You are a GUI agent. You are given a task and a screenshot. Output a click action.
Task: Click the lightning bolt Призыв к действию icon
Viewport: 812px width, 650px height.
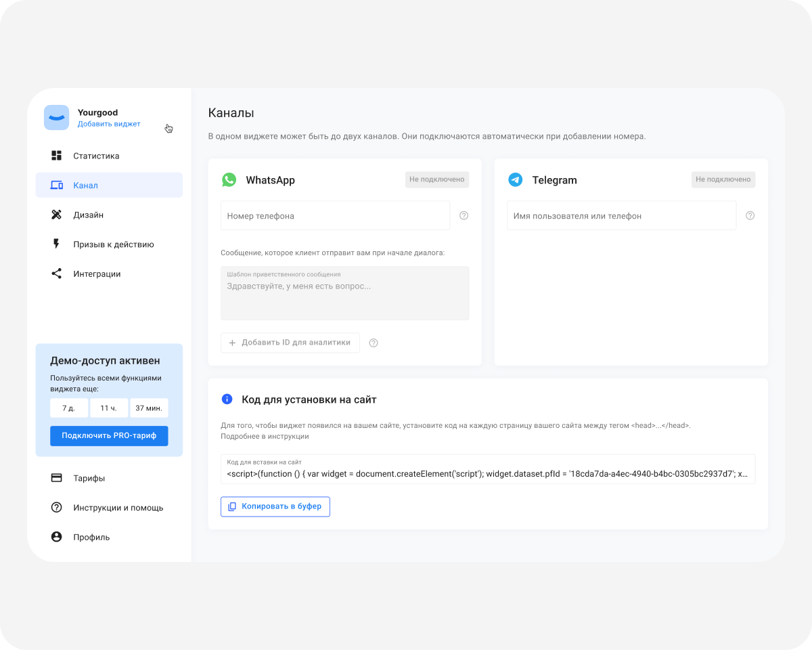(x=57, y=244)
